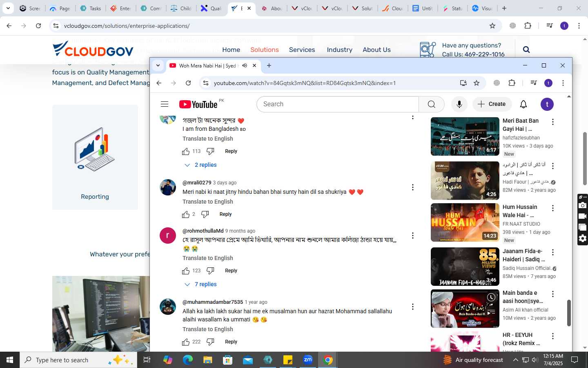The height and width of the screenshot is (368, 588).
Task: Mute the Woh Mera Nabi Hai tab audio
Action: (x=245, y=65)
